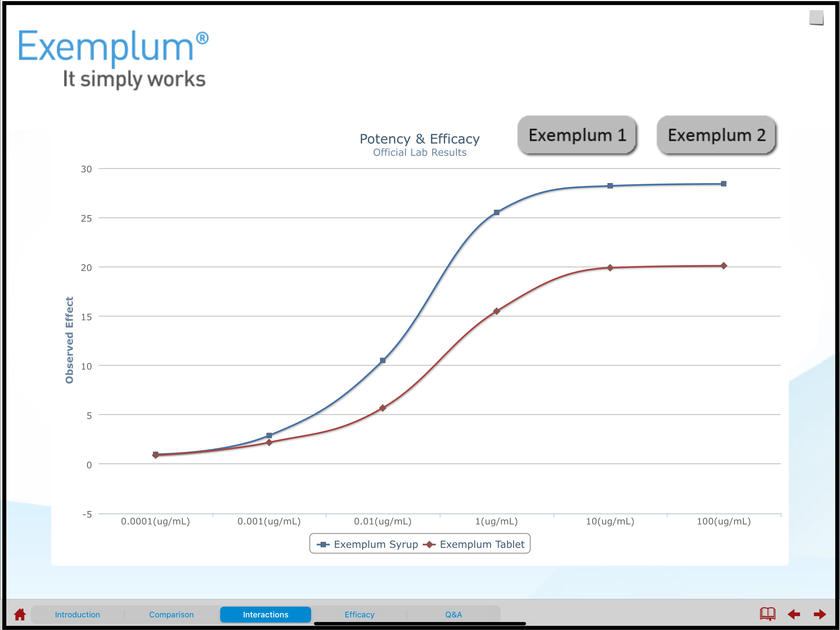Click tablet data point at 1(ug/mL)
Viewport: 840px width, 630px height.
(x=496, y=311)
